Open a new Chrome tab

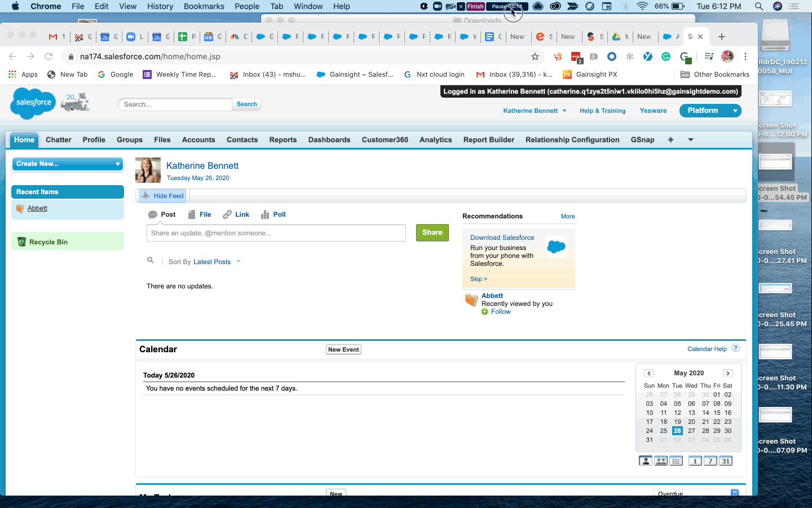pos(722,37)
